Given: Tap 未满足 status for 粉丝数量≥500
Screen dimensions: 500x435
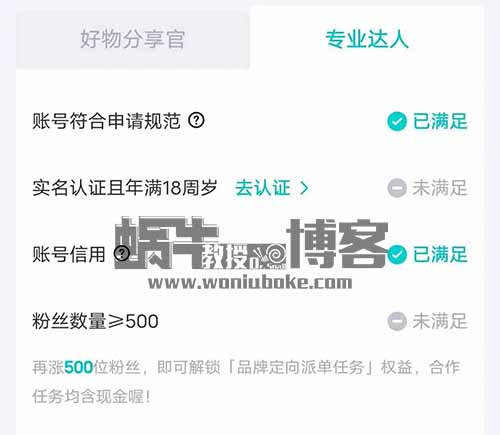Looking at the screenshot, I should click(x=440, y=321).
